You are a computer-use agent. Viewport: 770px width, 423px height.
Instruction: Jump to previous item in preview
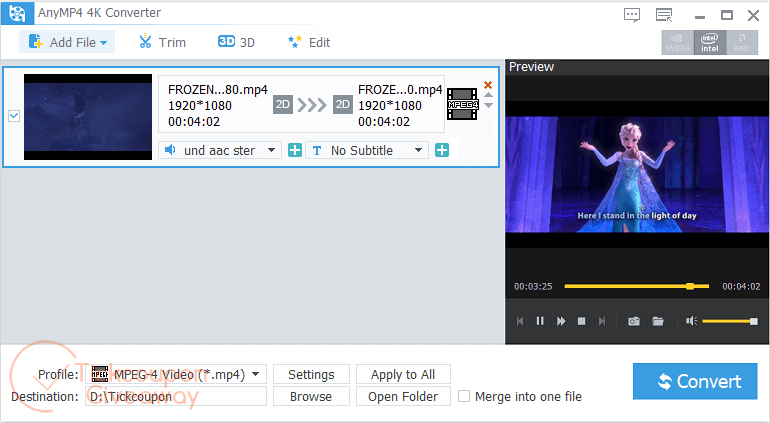tap(520, 321)
